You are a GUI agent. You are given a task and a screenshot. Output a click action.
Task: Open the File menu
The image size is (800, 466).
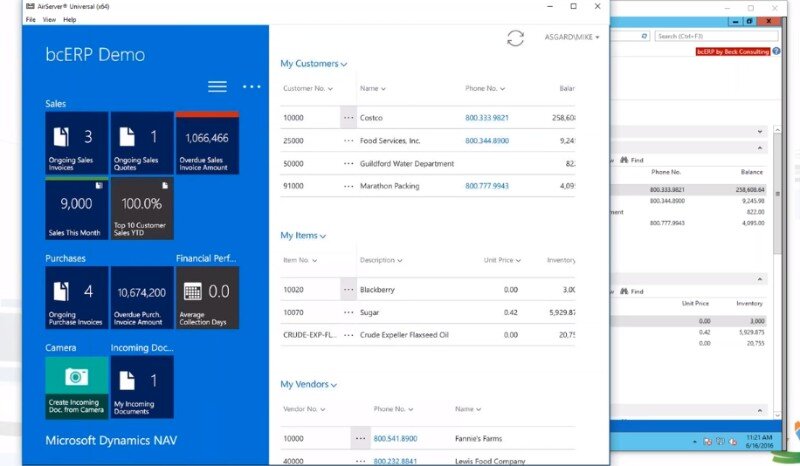click(x=31, y=19)
